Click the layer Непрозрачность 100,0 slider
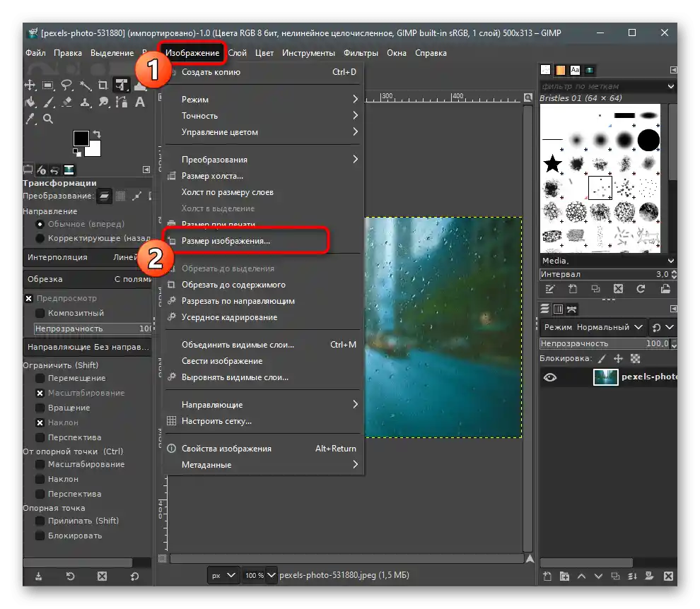The height and width of the screenshot is (609, 700). 605,343
